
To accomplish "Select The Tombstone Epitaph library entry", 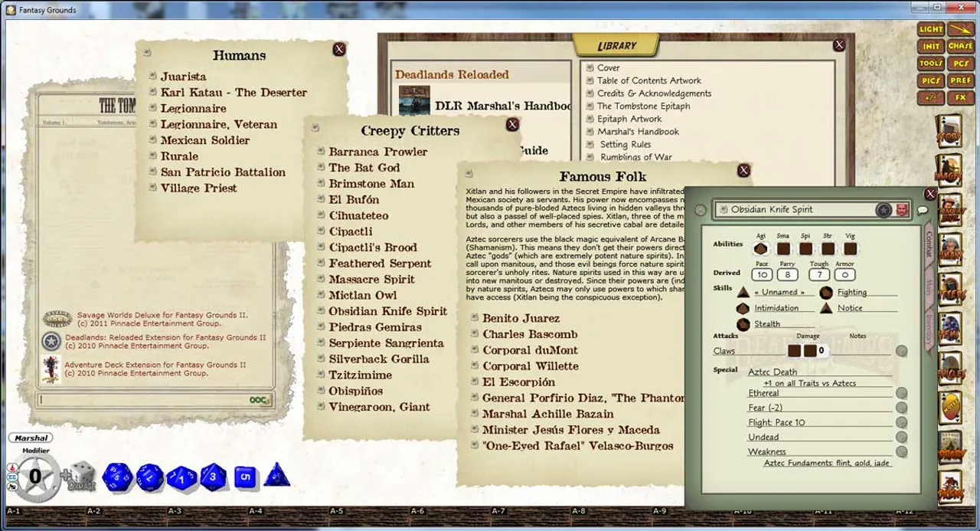I will (643, 107).
